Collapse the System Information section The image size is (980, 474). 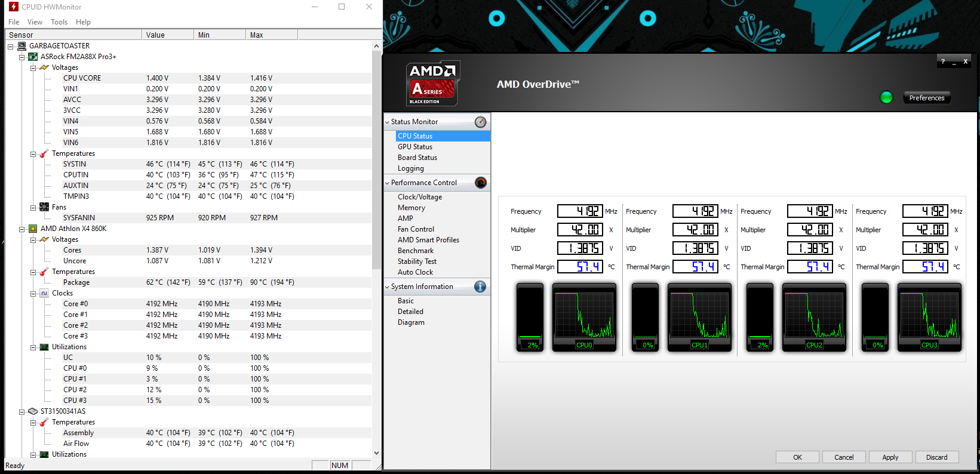click(387, 287)
